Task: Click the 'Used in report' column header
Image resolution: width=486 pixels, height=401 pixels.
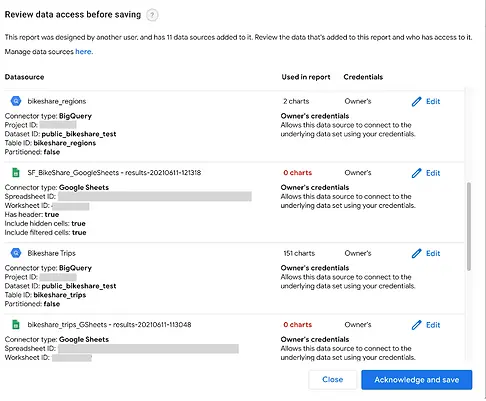Action: (x=306, y=77)
